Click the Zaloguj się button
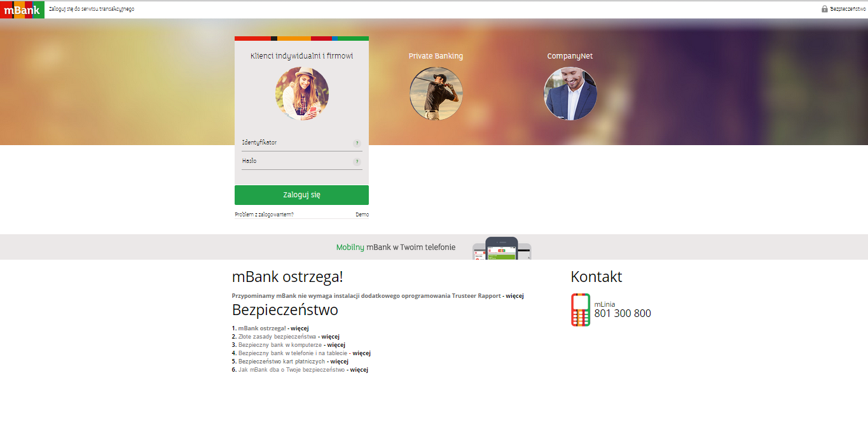The width and height of the screenshot is (868, 422). (x=301, y=195)
